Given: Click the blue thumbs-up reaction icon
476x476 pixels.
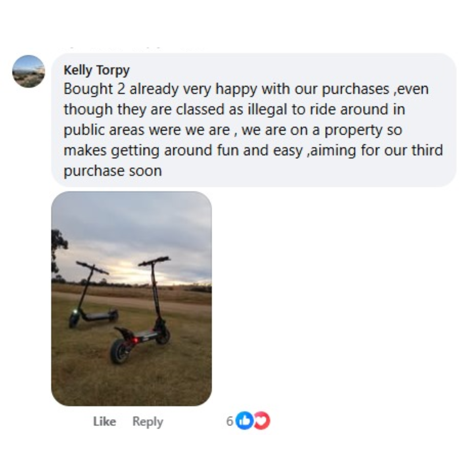Looking at the screenshot, I should click(x=244, y=421).
